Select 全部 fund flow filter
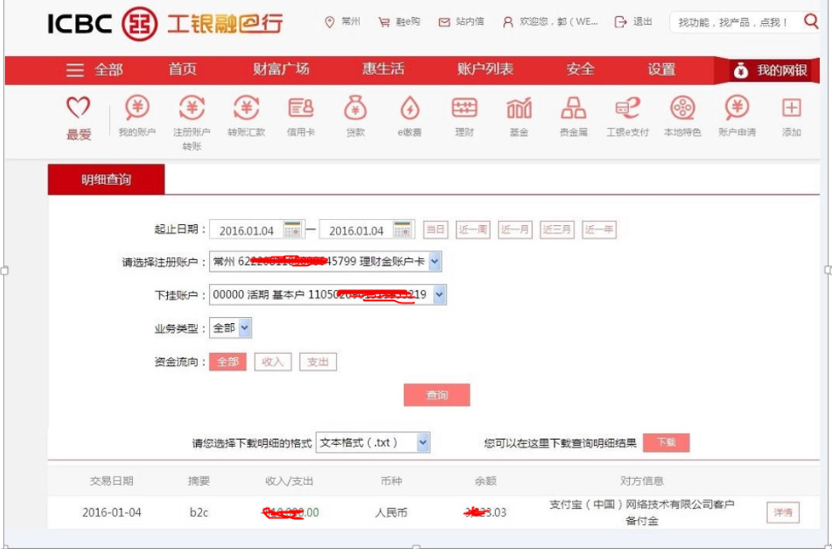This screenshot has height=549, width=832. pyautogui.click(x=228, y=362)
